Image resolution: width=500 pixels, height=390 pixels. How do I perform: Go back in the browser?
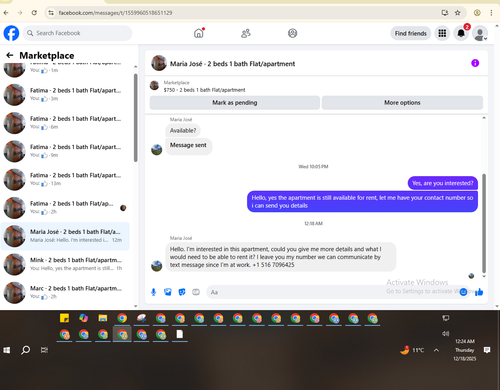point(6,13)
